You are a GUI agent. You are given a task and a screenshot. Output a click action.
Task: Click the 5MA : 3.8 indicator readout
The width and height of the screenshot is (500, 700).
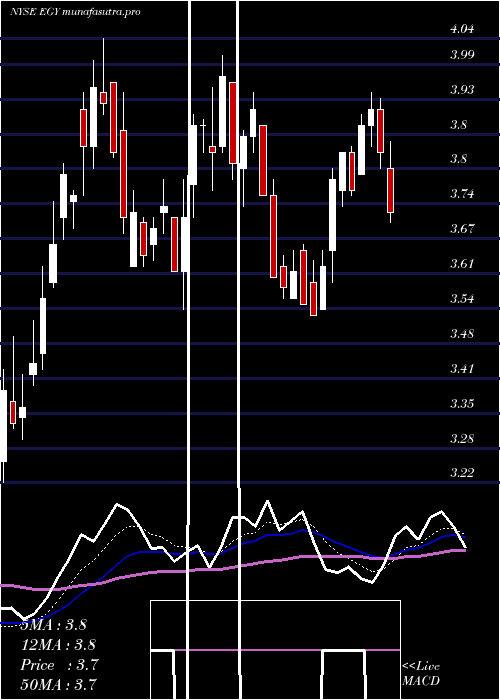click(53, 625)
